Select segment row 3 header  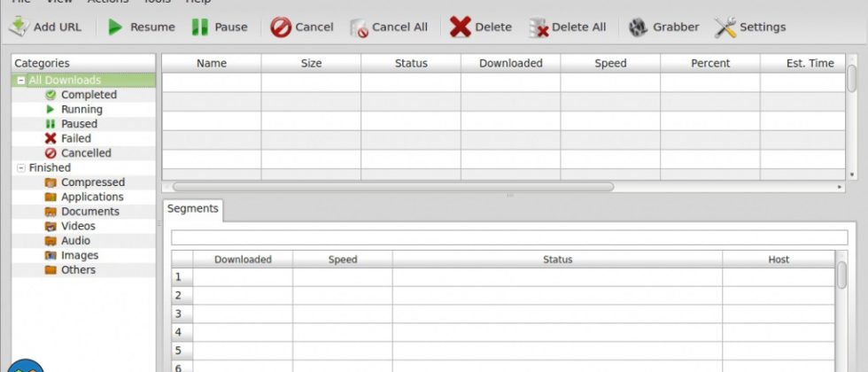[x=178, y=314]
